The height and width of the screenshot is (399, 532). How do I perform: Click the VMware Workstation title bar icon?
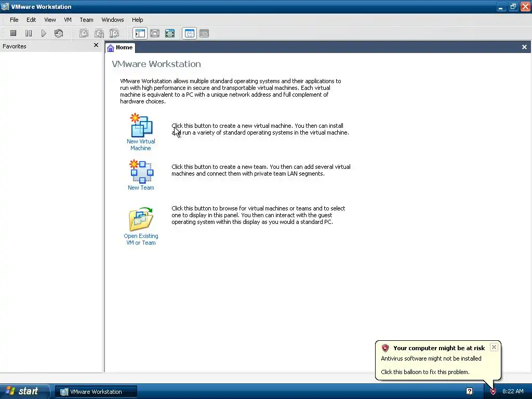point(5,6)
